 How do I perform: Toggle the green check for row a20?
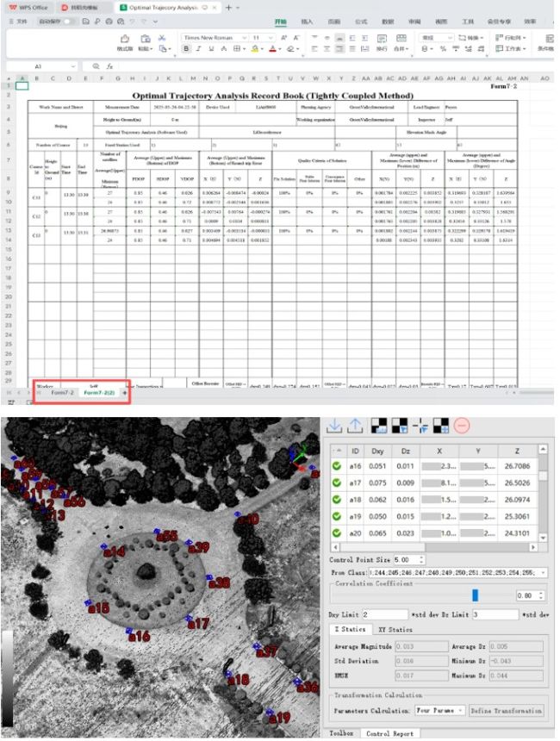tap(337, 533)
